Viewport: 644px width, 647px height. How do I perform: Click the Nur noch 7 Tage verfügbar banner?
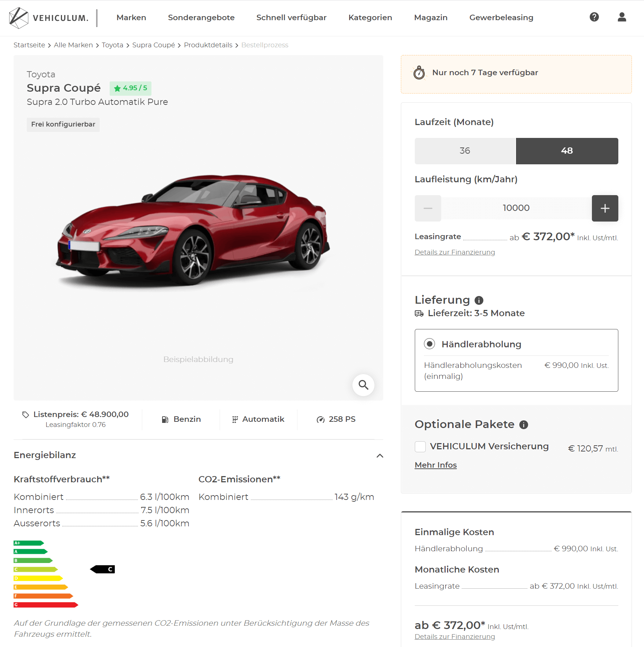pyautogui.click(x=516, y=74)
